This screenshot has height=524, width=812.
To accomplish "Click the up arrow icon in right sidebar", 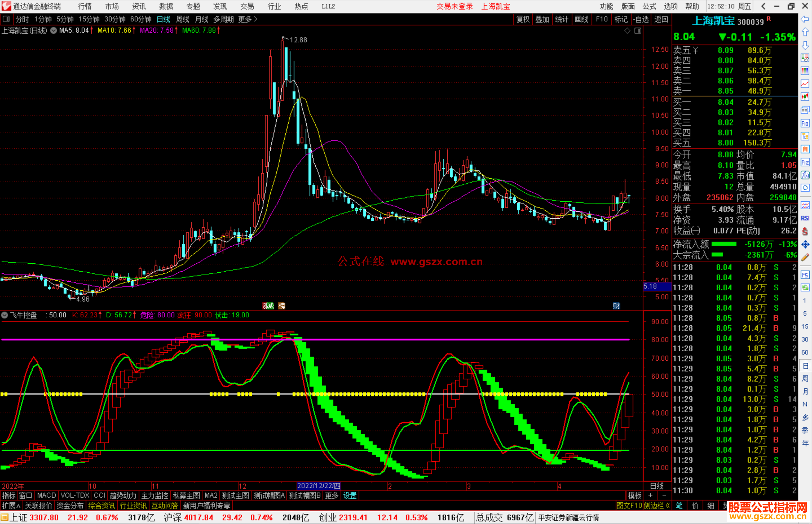I will tap(805, 32).
